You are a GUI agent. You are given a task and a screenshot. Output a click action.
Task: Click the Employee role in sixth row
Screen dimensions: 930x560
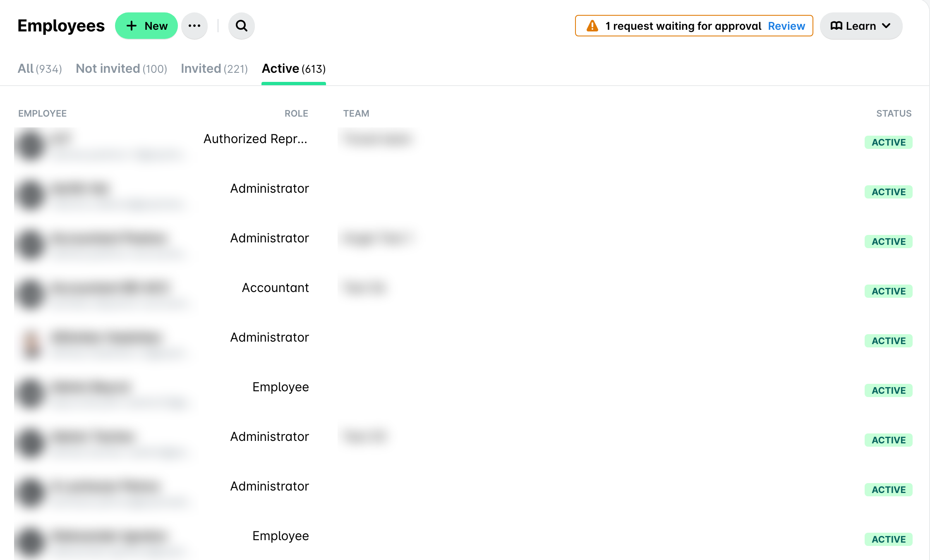coord(280,387)
